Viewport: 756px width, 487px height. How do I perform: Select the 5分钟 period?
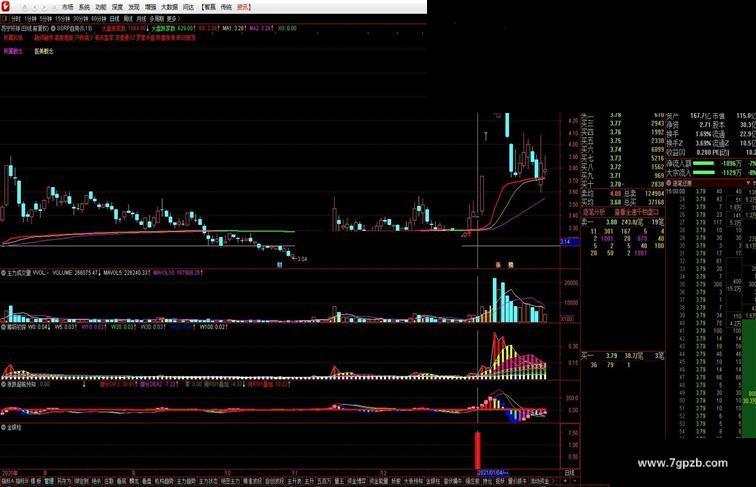(x=45, y=18)
